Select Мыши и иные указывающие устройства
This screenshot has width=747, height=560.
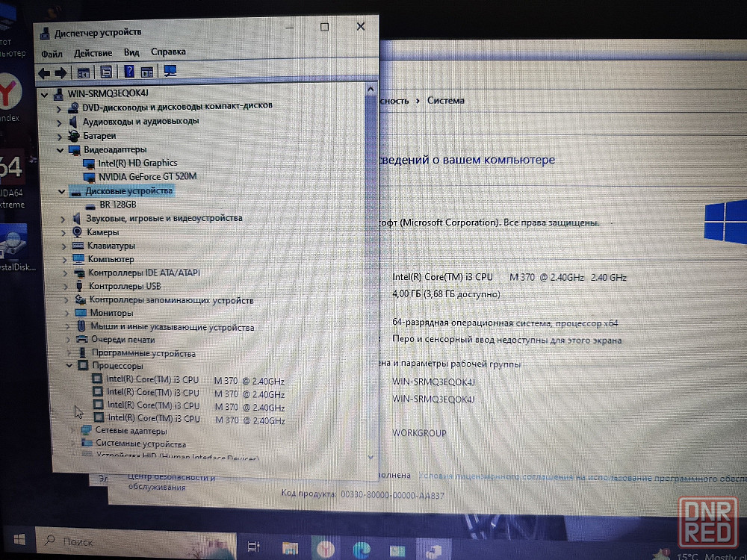(172, 327)
